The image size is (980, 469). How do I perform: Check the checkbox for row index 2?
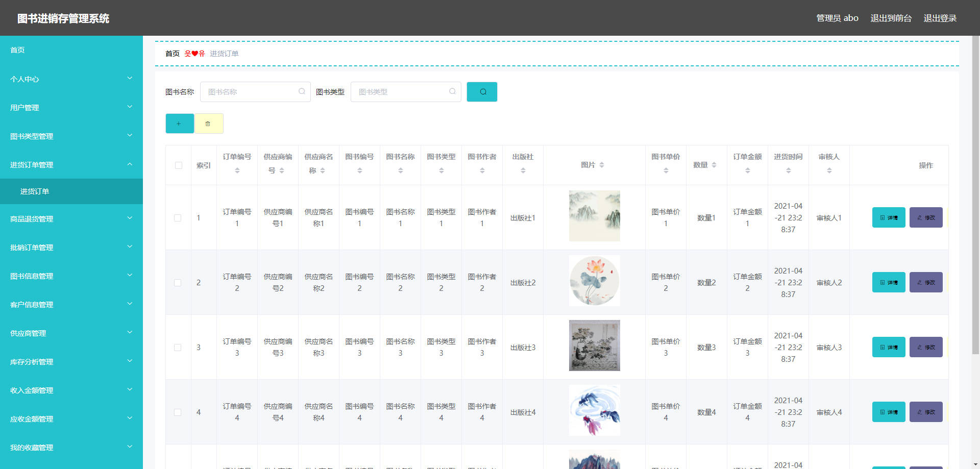pyautogui.click(x=178, y=283)
